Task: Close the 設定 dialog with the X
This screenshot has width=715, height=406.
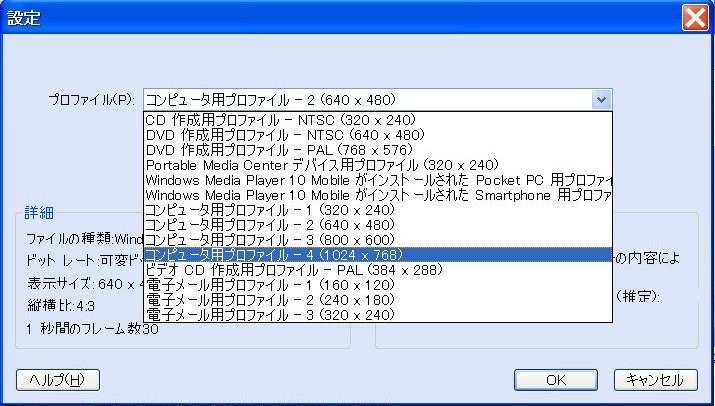Action: pos(695,18)
